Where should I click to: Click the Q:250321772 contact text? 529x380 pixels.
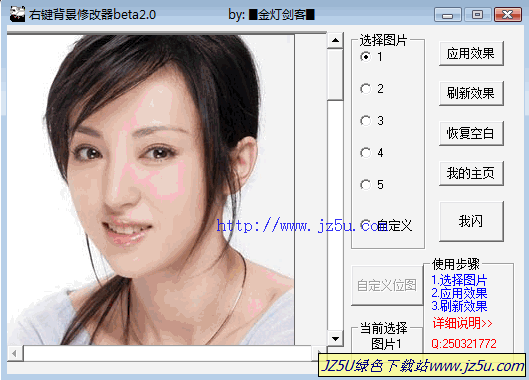464,344
